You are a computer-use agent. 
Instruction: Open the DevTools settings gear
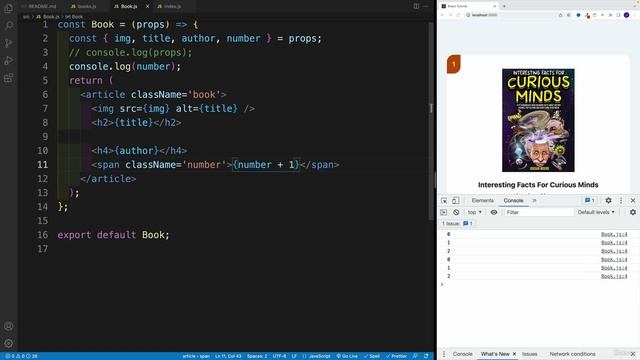tap(608, 200)
